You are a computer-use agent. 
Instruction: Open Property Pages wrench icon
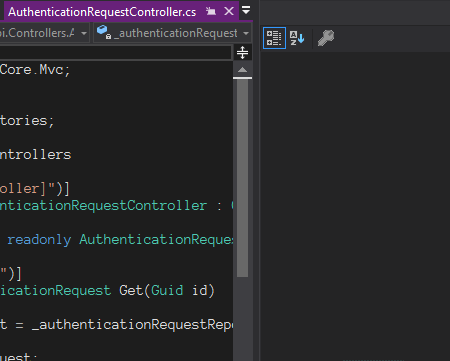pos(326,38)
